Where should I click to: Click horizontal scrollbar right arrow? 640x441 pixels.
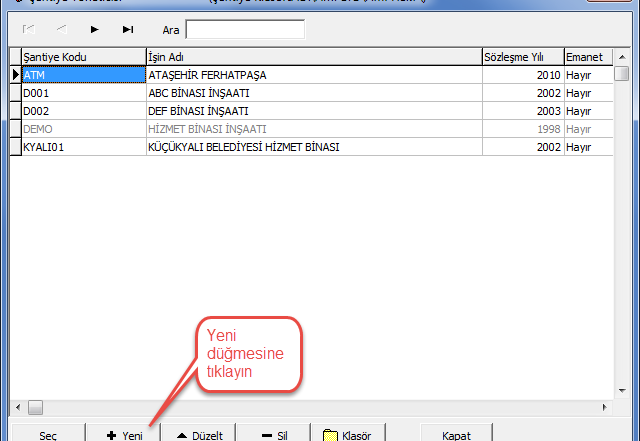(605, 407)
